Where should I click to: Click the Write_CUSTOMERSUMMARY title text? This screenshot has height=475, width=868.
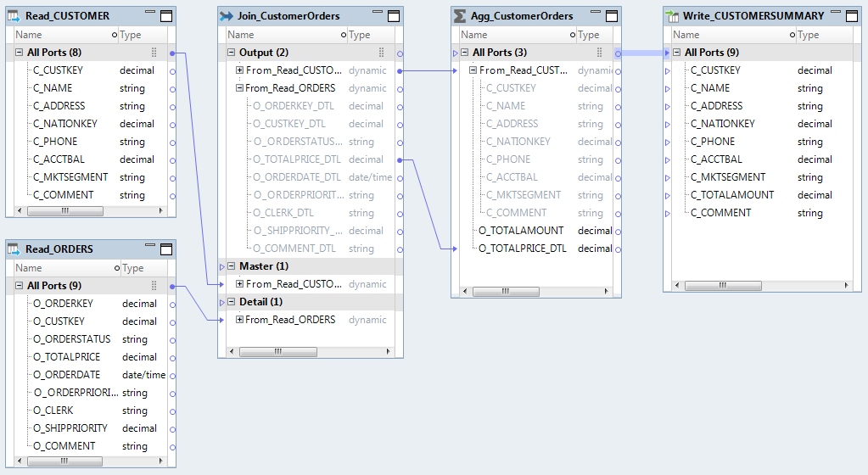(753, 16)
